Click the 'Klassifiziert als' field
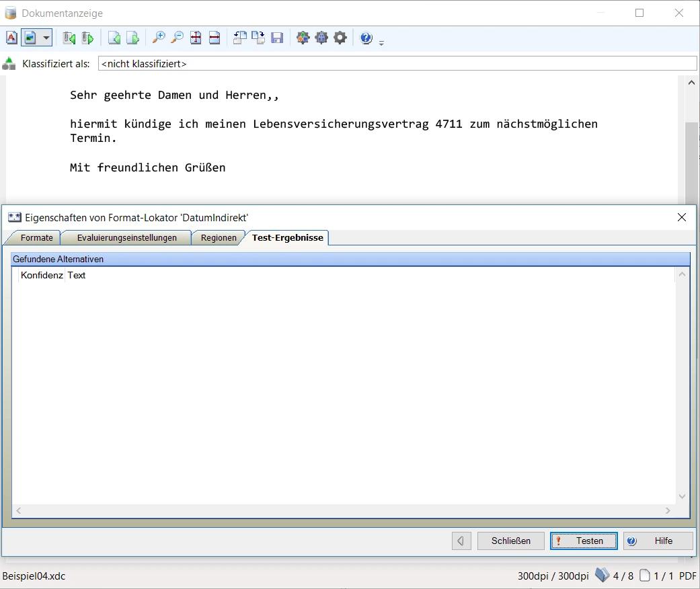Image resolution: width=700 pixels, height=589 pixels. pos(397,63)
